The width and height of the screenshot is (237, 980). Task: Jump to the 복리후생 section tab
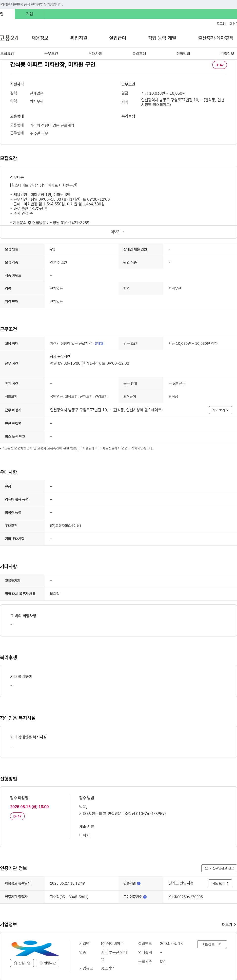pyautogui.click(x=139, y=54)
